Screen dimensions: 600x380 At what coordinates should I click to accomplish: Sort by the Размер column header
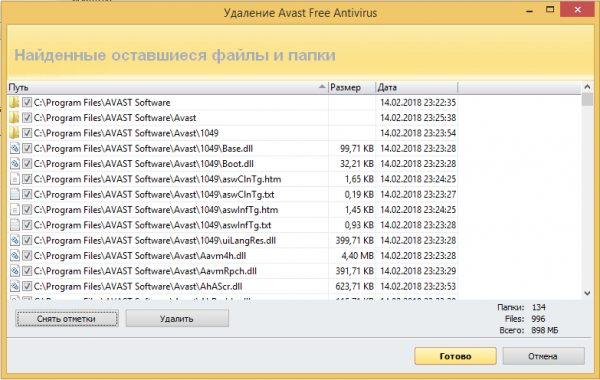click(x=352, y=88)
